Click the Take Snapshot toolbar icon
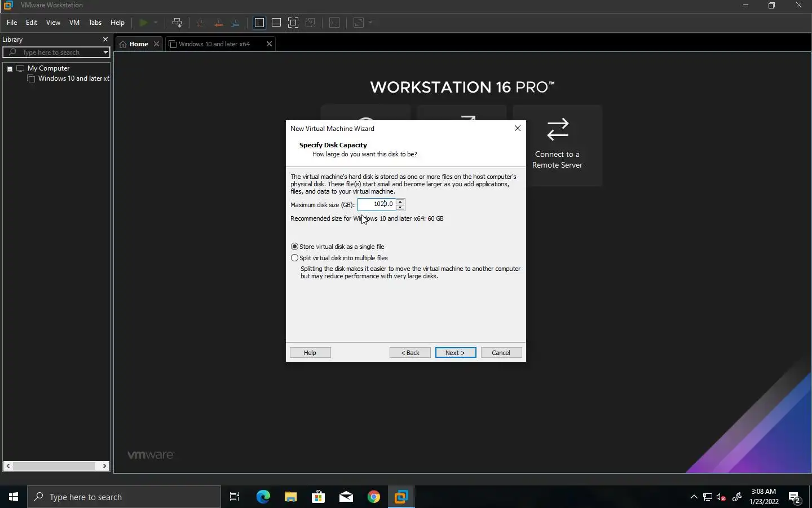812x508 pixels. (200, 23)
